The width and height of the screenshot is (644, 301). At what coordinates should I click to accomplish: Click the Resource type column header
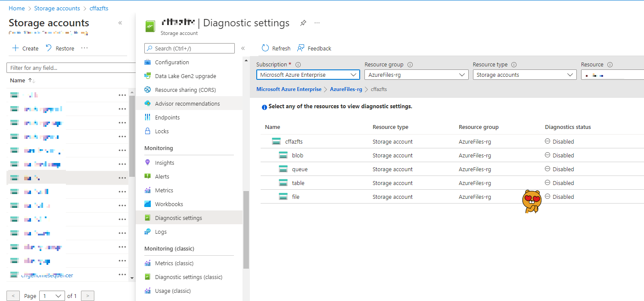tap(390, 127)
